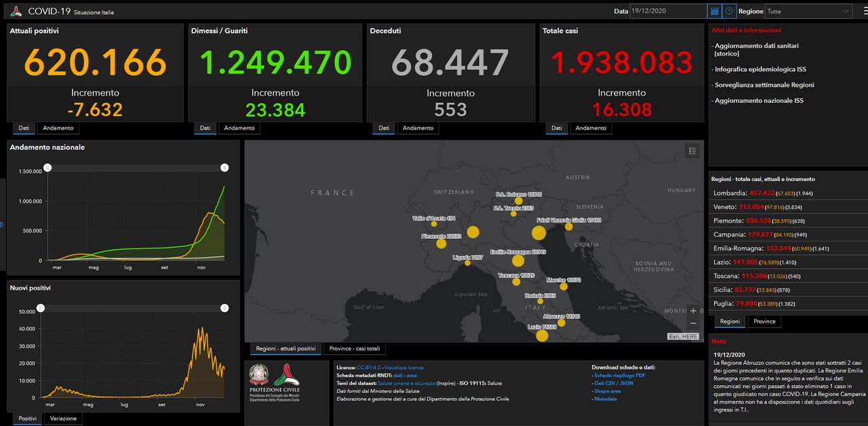The width and height of the screenshot is (868, 426).
Task: Download Dati CSV / JSON link
Action: 613,383
